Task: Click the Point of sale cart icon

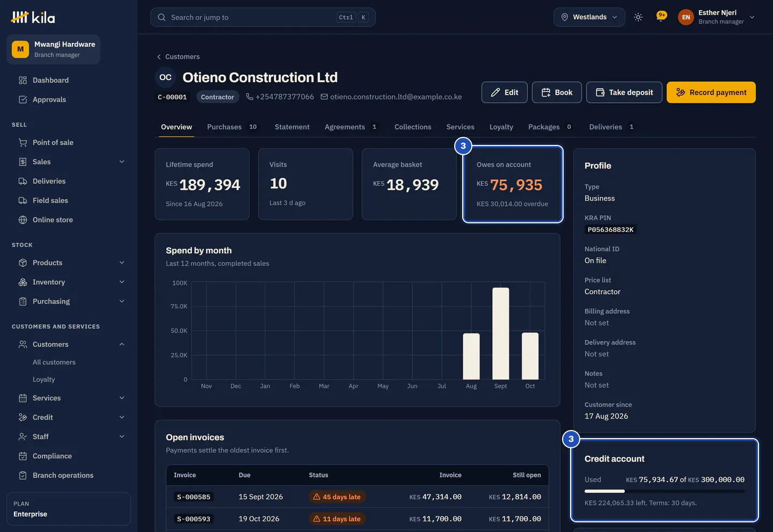Action: (23, 142)
